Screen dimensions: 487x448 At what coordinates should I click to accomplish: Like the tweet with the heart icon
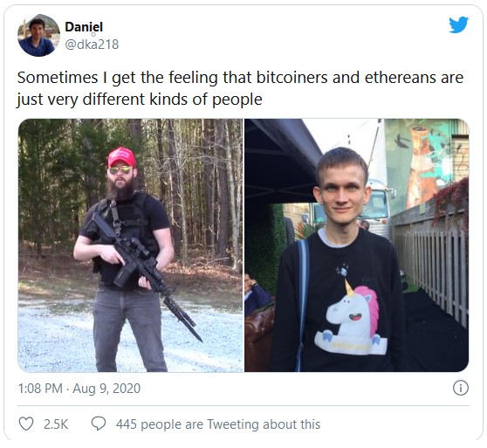click(x=26, y=424)
